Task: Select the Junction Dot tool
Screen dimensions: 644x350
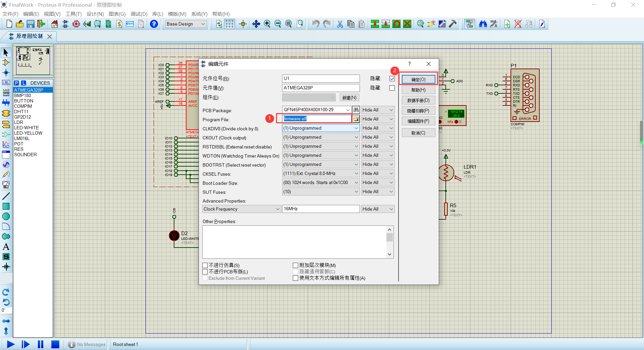Action: (x=6, y=73)
